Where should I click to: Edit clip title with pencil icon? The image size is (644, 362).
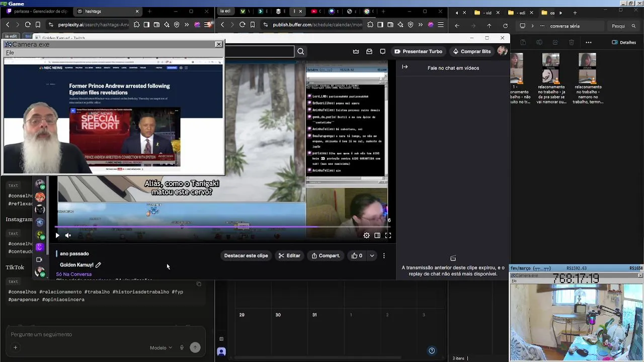pos(98,265)
